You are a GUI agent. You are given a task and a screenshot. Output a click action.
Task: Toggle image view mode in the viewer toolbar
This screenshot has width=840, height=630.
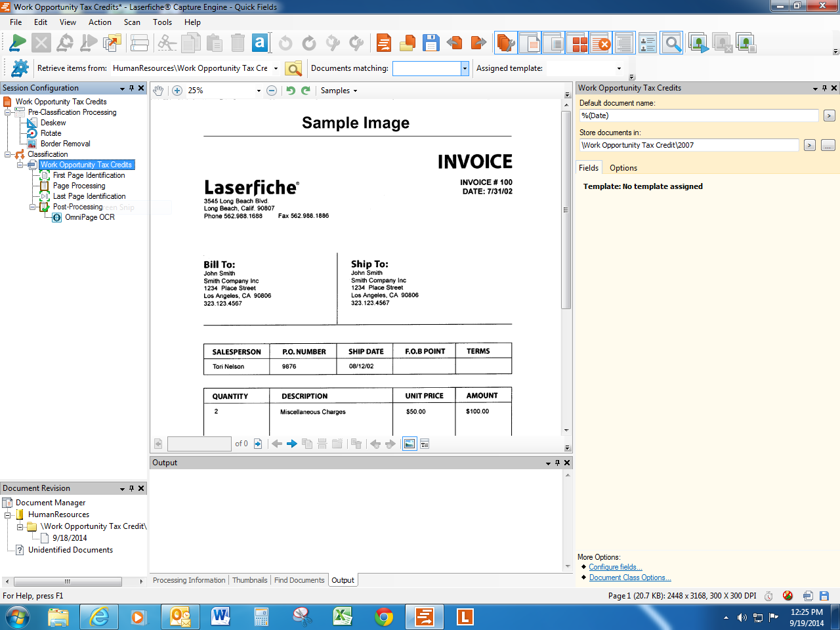[x=409, y=444]
